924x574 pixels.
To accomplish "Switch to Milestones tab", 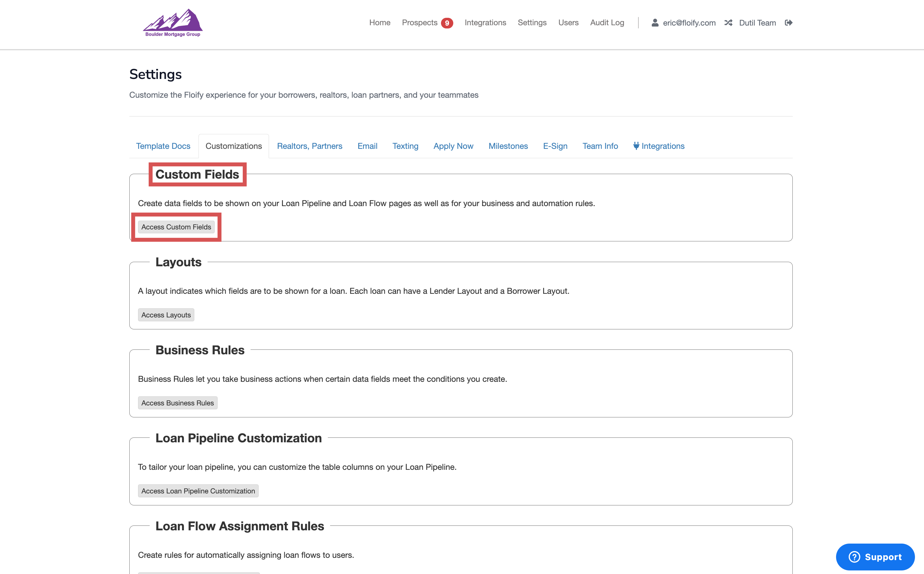I will pos(508,146).
